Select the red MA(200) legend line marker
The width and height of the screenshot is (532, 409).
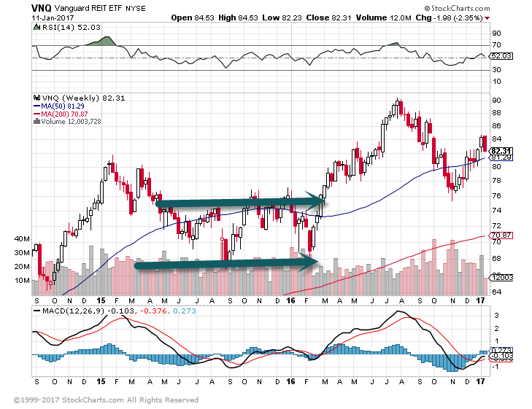pyautogui.click(x=36, y=114)
